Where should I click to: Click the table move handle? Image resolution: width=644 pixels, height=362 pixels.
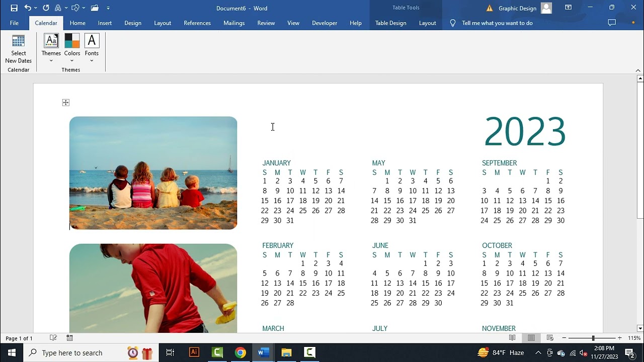pos(65,103)
